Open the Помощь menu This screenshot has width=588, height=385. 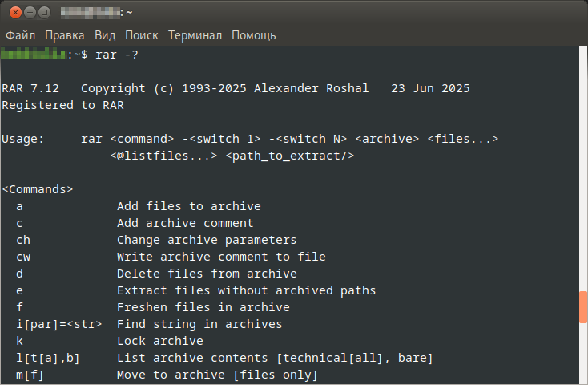(254, 35)
